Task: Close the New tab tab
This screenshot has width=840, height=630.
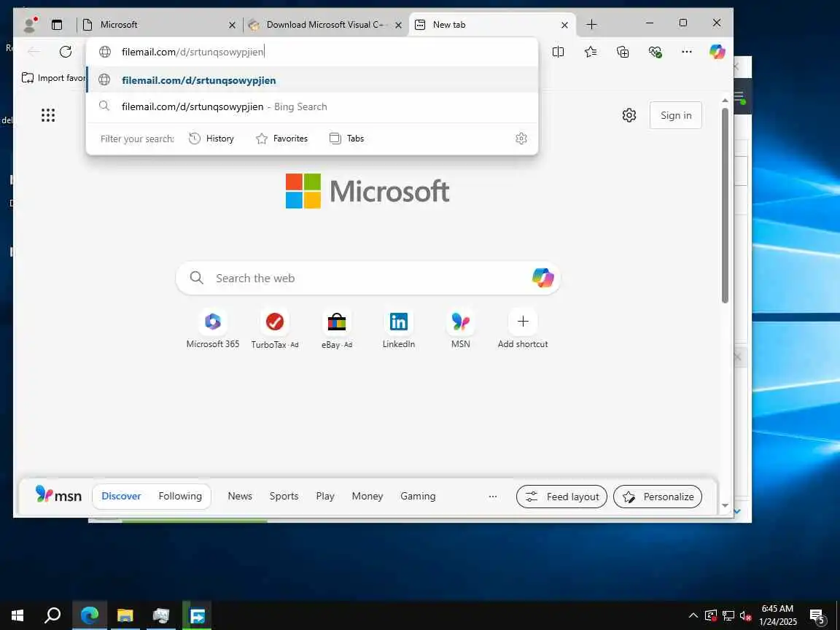Action: click(x=564, y=25)
